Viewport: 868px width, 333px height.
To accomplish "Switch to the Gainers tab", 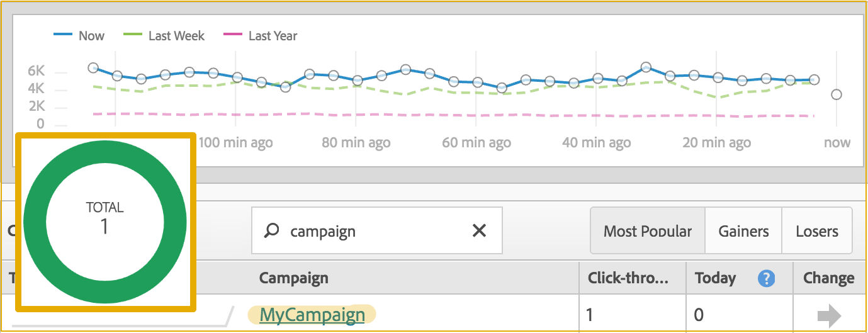I will [x=743, y=231].
